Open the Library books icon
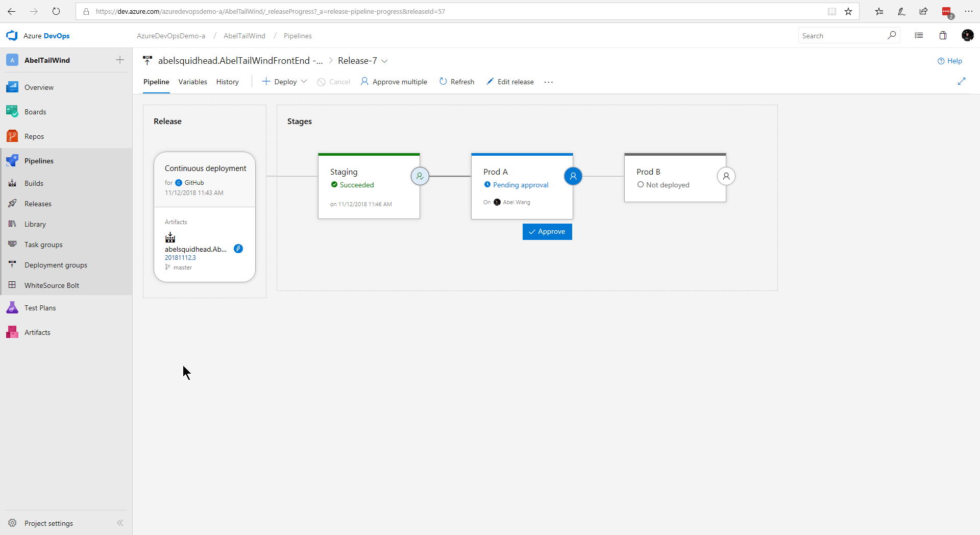Viewport: 980px width, 535px height. tap(12, 224)
